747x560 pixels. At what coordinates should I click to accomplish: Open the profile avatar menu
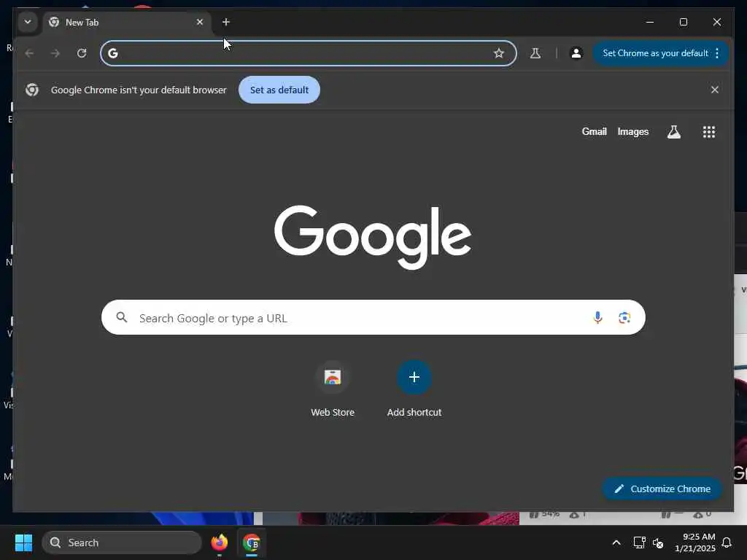tap(576, 53)
